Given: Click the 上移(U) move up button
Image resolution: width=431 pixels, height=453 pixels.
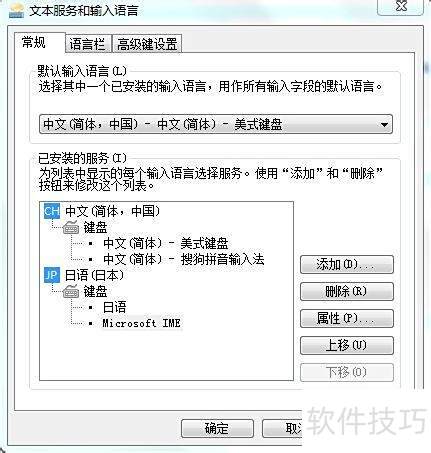Looking at the screenshot, I should 347,345.
